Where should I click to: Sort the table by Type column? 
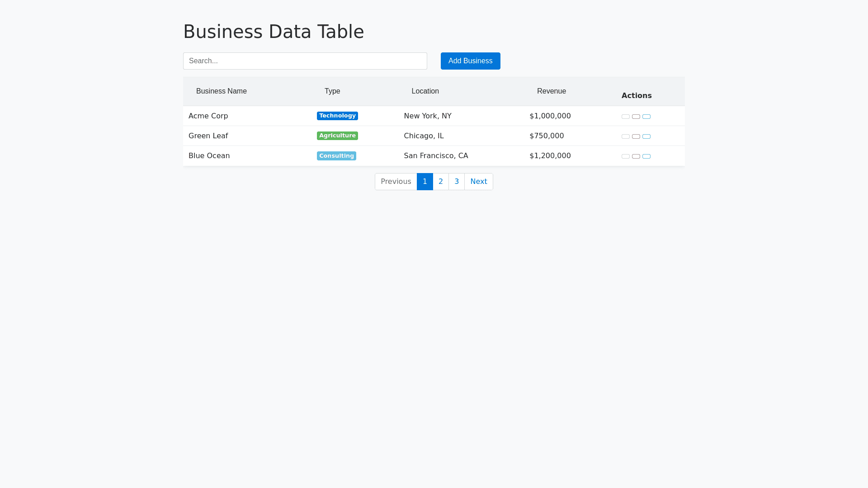[x=332, y=91]
